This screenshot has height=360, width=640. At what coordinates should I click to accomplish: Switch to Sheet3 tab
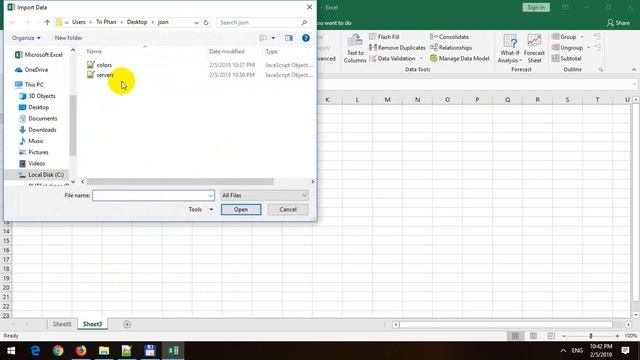point(92,324)
